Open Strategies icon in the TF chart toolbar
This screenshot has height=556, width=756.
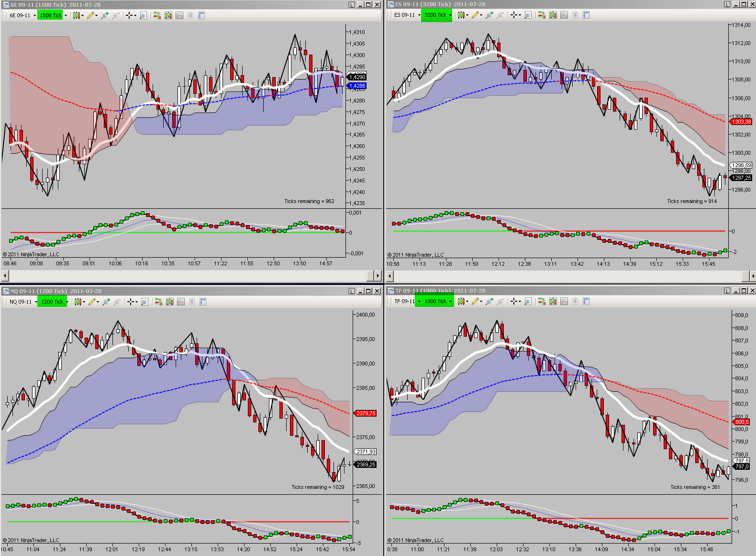point(575,301)
